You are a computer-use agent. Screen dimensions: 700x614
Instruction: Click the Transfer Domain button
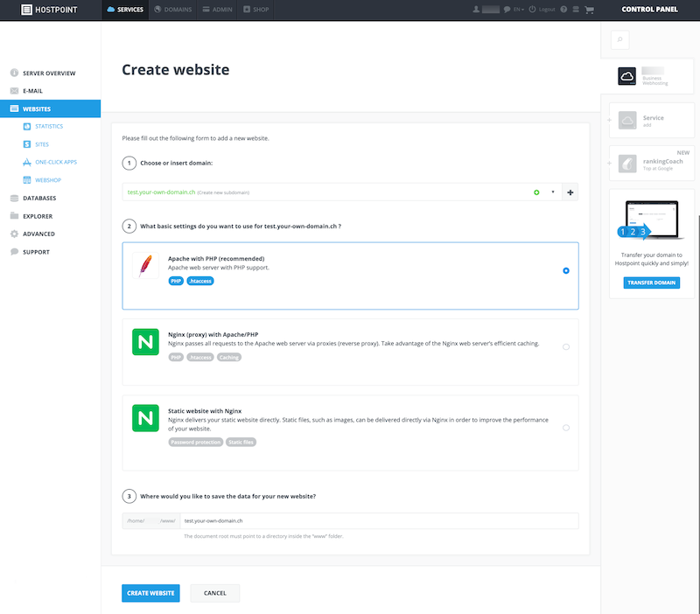[x=651, y=283]
